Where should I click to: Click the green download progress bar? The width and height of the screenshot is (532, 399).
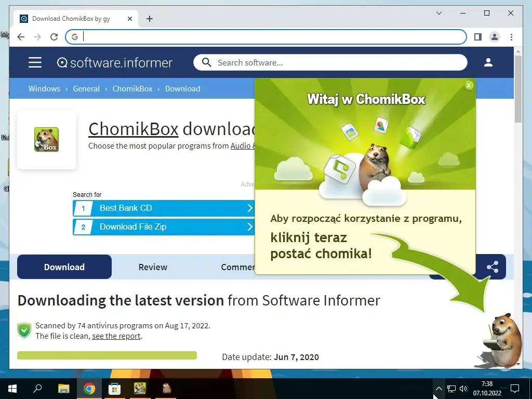(x=107, y=355)
